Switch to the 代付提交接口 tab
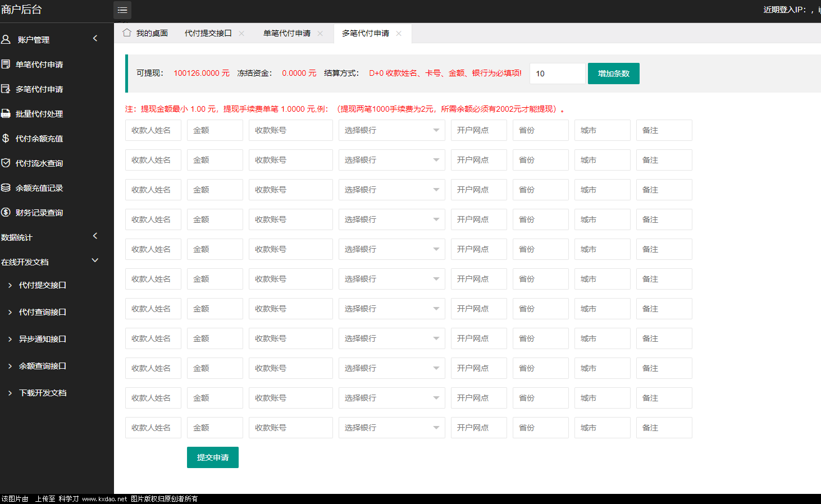This screenshot has width=821, height=504. point(208,33)
